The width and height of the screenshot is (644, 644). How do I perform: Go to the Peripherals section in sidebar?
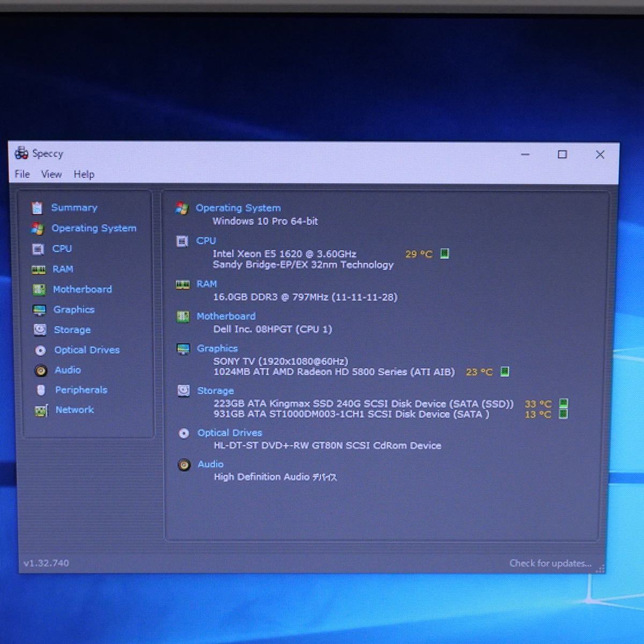point(81,390)
